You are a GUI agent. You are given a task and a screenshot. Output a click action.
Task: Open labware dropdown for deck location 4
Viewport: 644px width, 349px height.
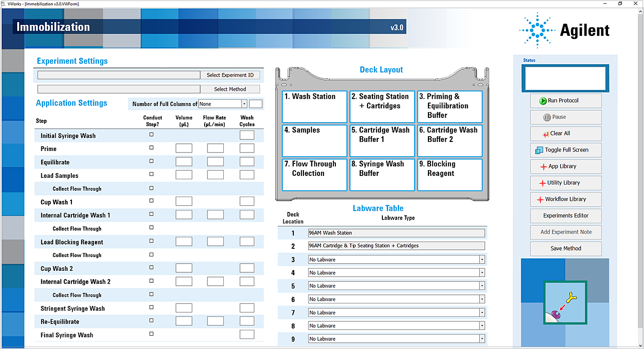coord(482,273)
